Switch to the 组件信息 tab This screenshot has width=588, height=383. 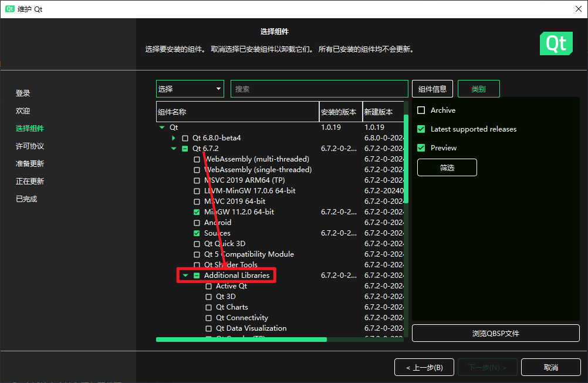click(x=432, y=89)
